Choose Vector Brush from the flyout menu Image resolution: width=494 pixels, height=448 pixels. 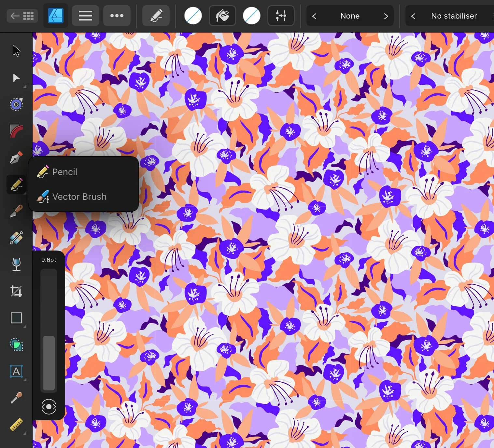pyautogui.click(x=84, y=197)
